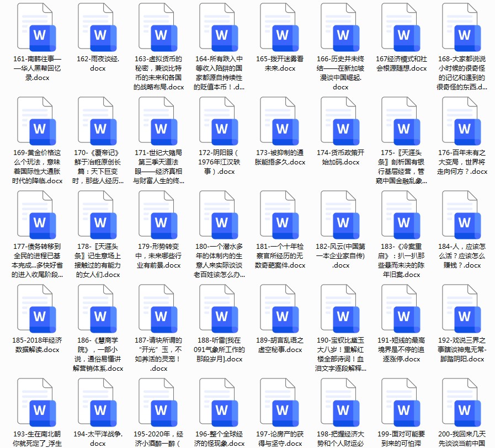Select the 174-货币政策开始加码.docx icon
This screenshot has width=495, height=448.
coord(340,121)
